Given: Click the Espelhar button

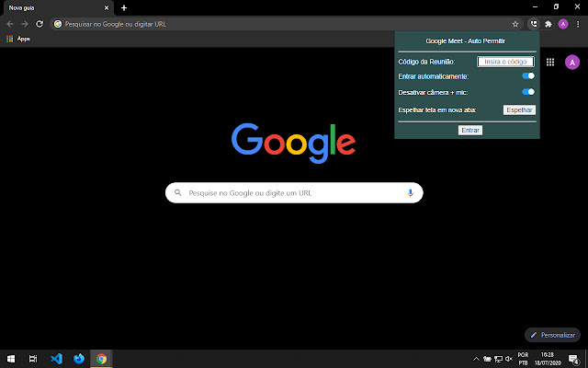Looking at the screenshot, I should (519, 109).
